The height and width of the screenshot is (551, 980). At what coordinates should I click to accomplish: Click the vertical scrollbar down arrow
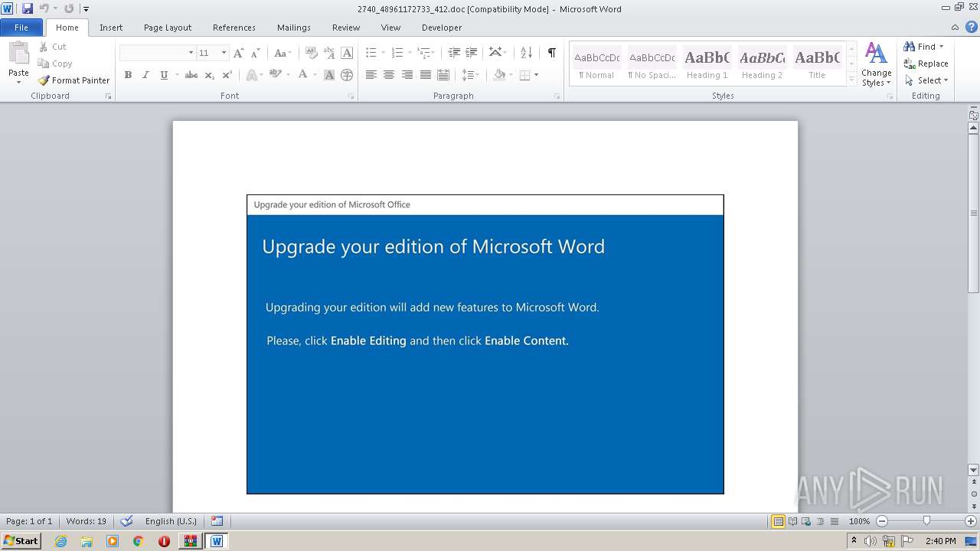click(x=974, y=470)
